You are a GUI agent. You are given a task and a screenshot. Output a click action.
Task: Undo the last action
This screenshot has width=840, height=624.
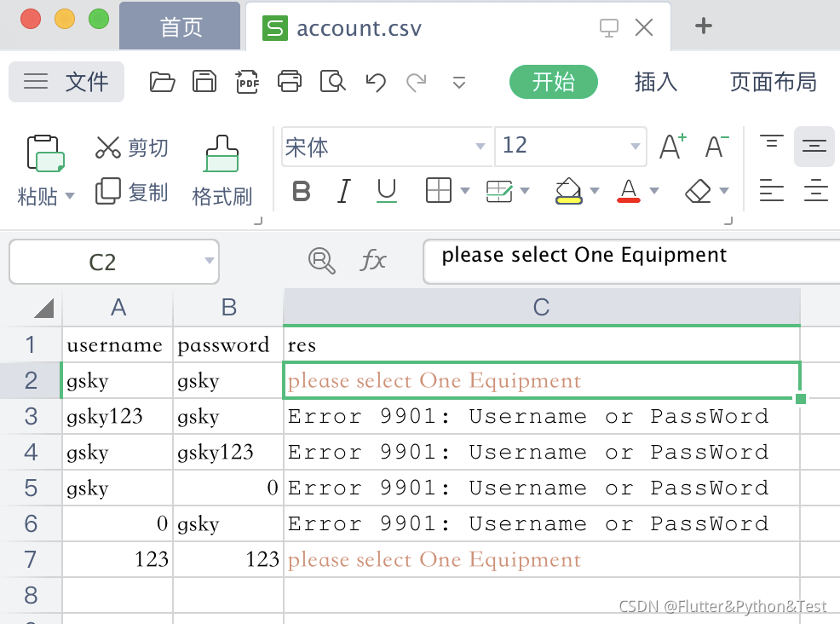click(376, 83)
